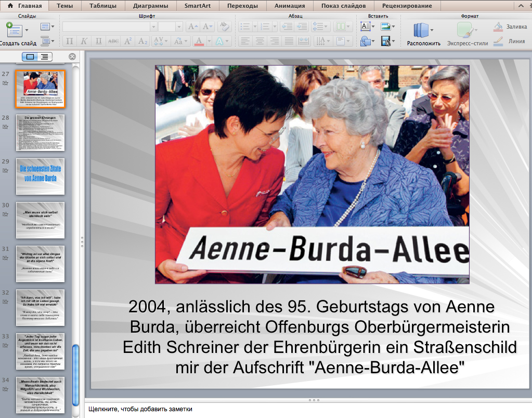This screenshot has width=532, height=418.
Task: Click the Экспресс-стили quick styles button
Action: (x=467, y=34)
